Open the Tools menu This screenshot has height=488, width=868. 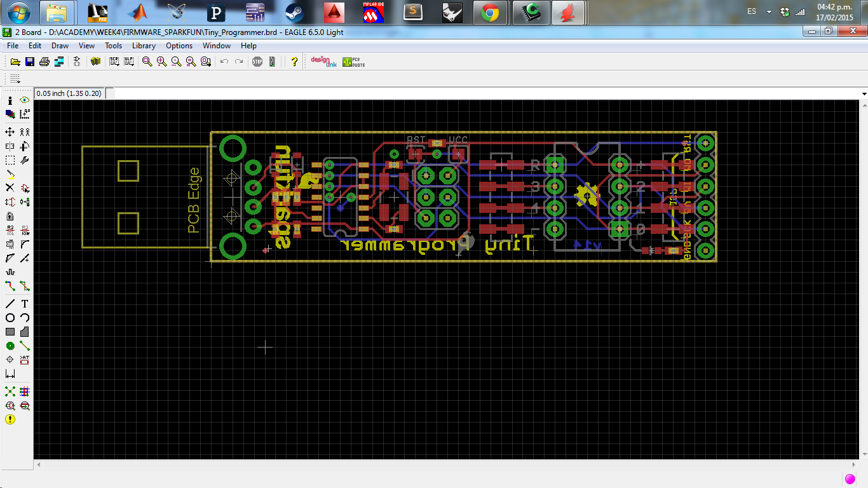114,46
